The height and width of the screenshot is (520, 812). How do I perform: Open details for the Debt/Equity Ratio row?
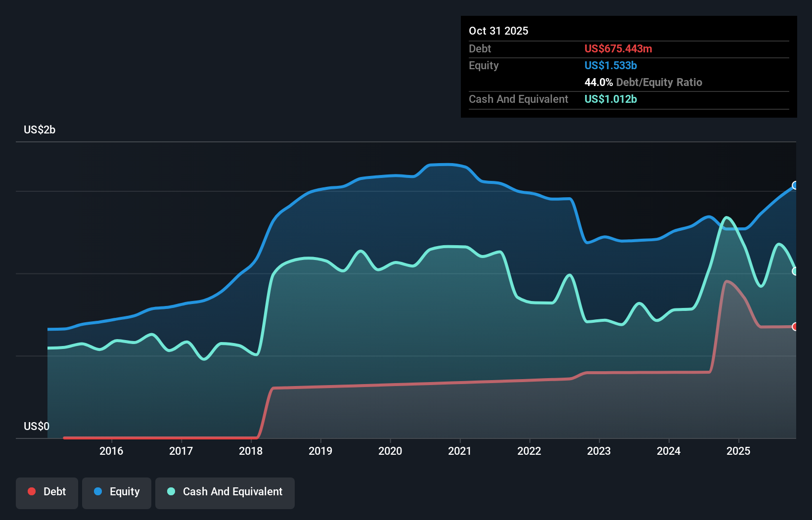pos(643,82)
